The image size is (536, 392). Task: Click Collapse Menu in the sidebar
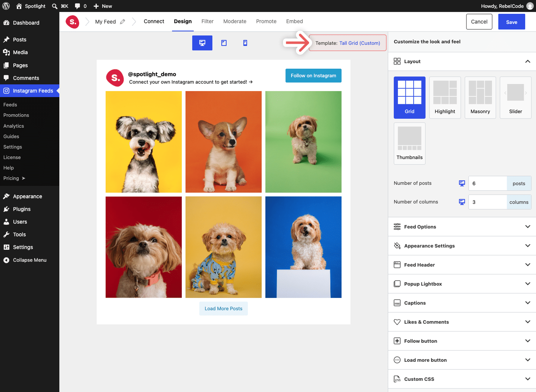[x=29, y=260]
